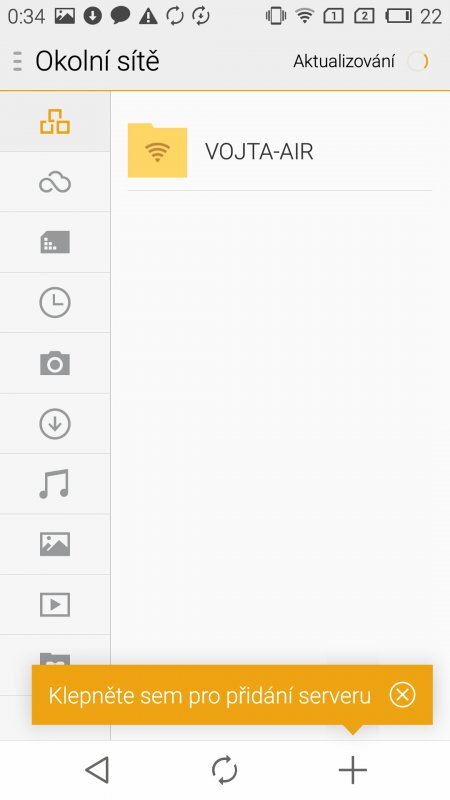Viewport: 450px width, 800px height.
Task: Select the SD card storage icon
Action: tap(55, 242)
